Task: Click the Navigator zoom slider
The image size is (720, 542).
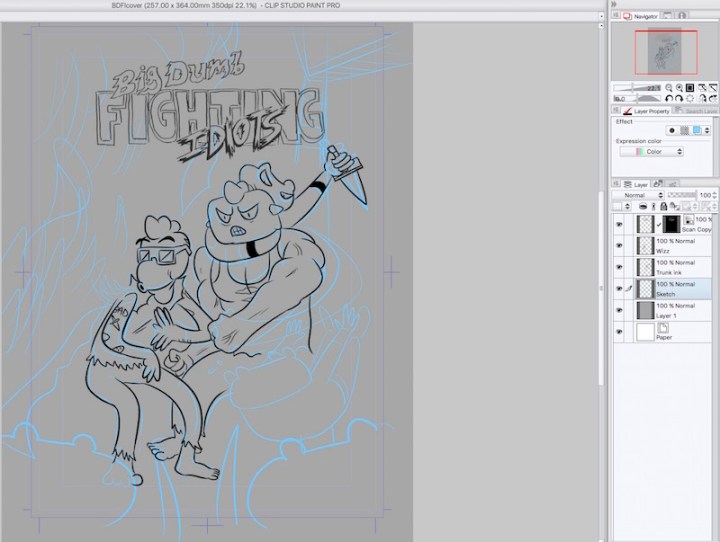Action: (634, 88)
